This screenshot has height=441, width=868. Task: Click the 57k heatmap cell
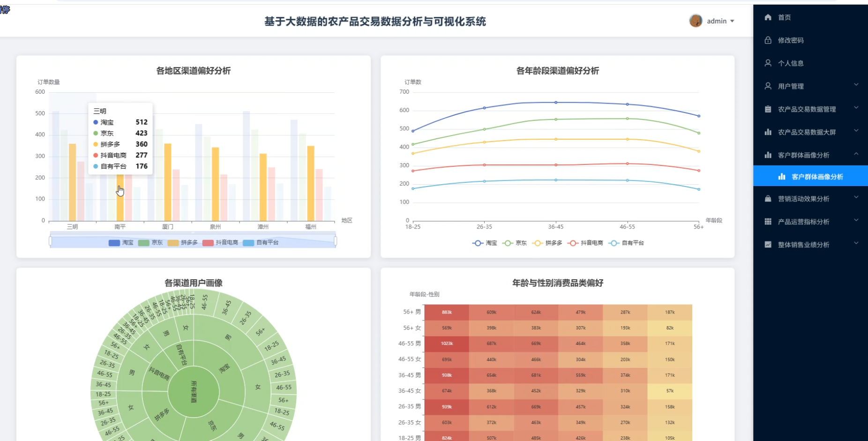pos(670,391)
